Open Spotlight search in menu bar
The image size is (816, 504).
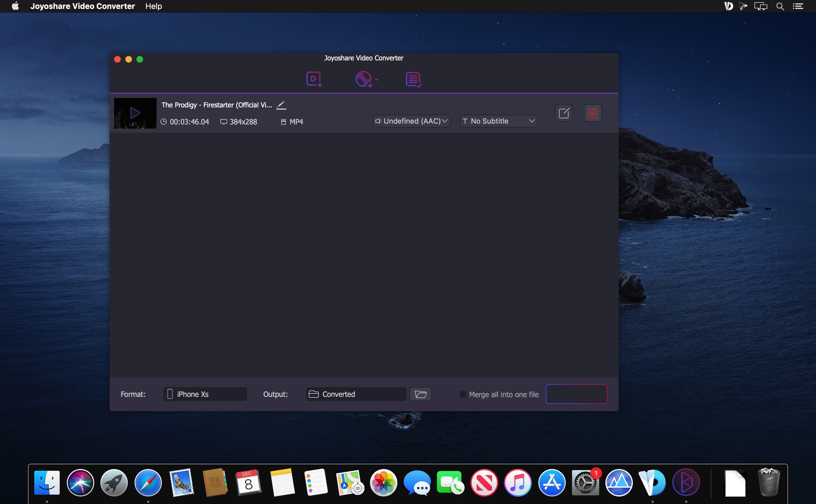(780, 6)
